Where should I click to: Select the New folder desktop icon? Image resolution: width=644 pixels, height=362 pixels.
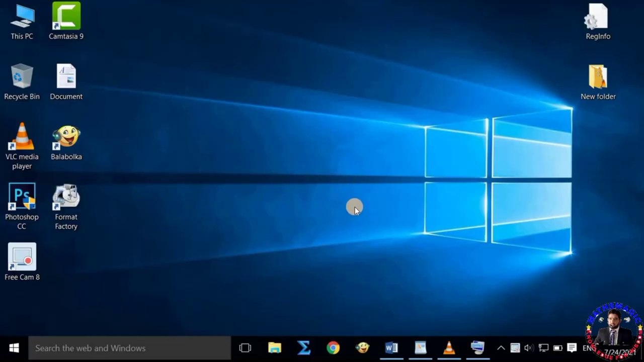click(598, 82)
